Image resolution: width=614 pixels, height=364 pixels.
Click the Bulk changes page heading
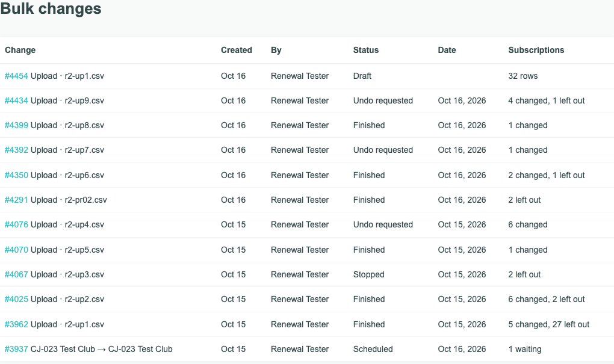tap(51, 8)
